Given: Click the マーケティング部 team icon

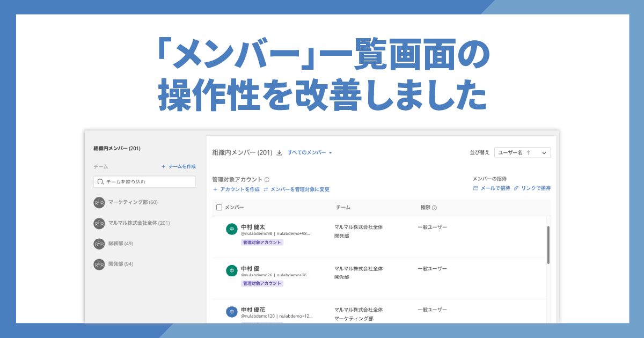Looking at the screenshot, I should pyautogui.click(x=99, y=202).
